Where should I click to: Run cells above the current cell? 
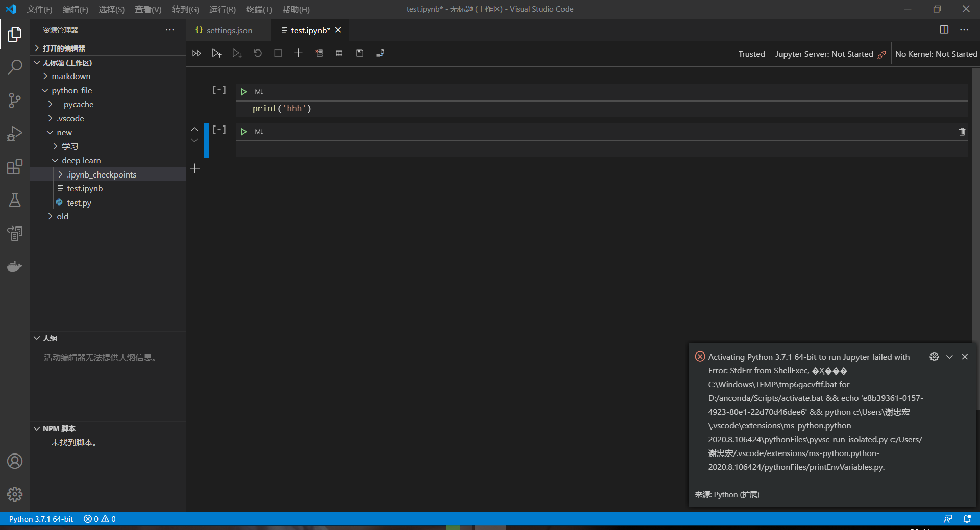216,53
